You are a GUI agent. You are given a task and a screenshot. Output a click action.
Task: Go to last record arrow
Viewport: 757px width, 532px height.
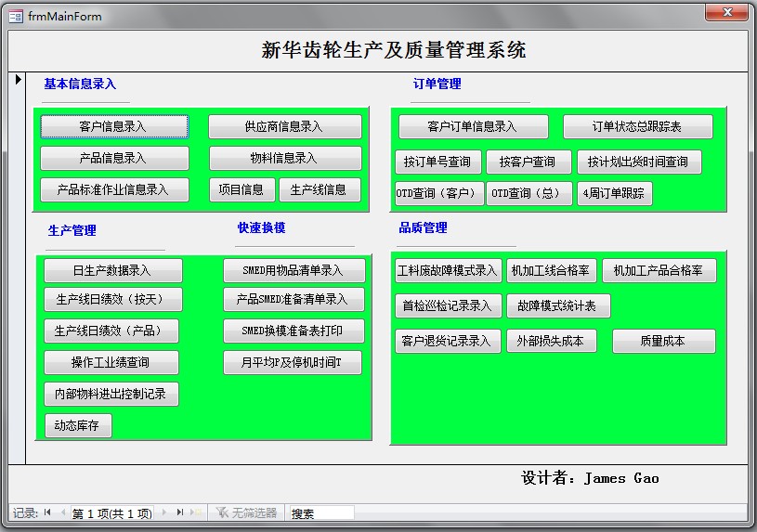180,513
